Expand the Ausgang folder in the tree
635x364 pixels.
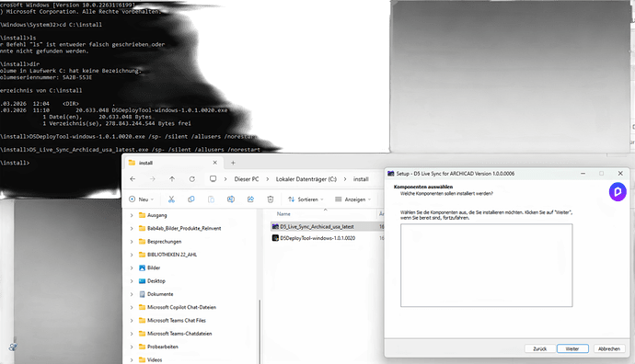click(x=132, y=215)
